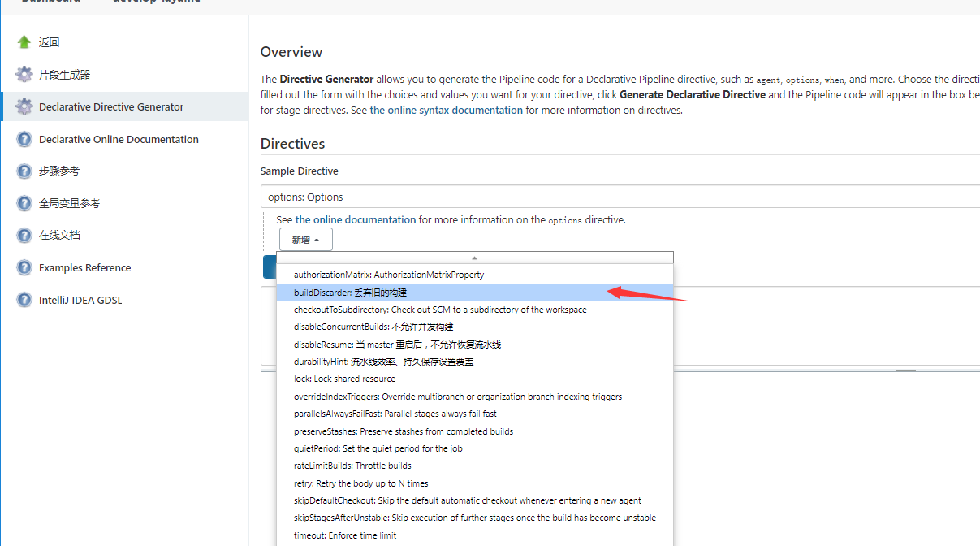Open the 步骤参考 sidebar link
The width and height of the screenshot is (980, 546).
(x=59, y=171)
